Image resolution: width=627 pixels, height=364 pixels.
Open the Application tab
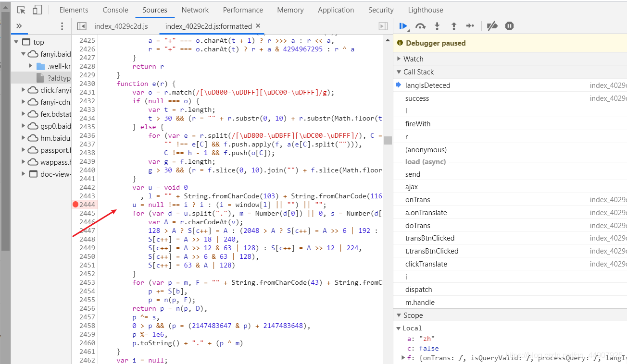[336, 10]
